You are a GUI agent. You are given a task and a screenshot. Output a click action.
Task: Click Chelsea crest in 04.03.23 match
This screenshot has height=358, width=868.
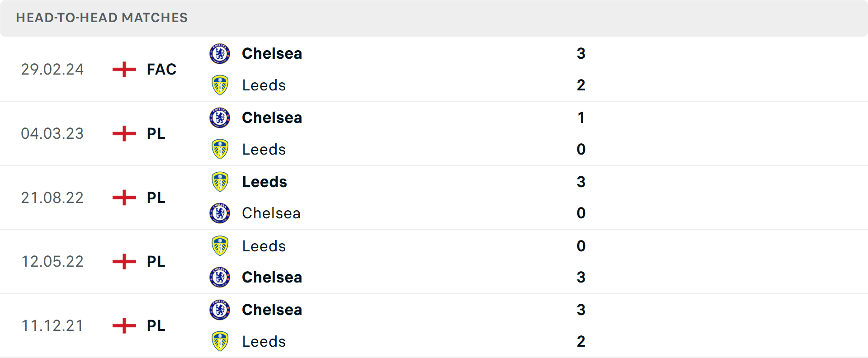[x=220, y=118]
